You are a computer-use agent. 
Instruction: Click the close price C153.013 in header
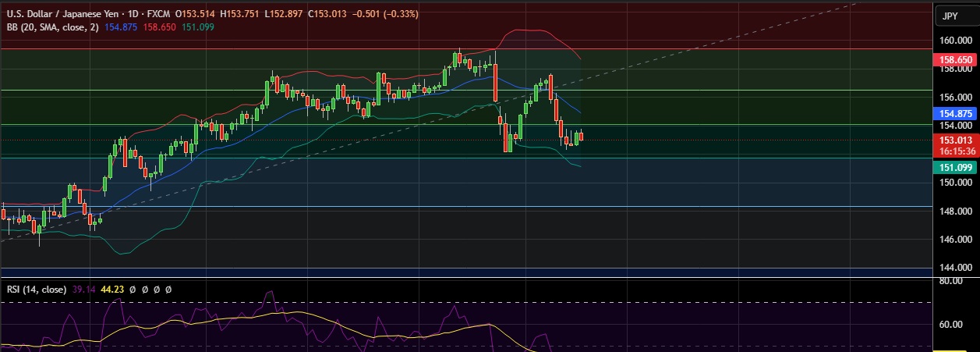pyautogui.click(x=328, y=14)
